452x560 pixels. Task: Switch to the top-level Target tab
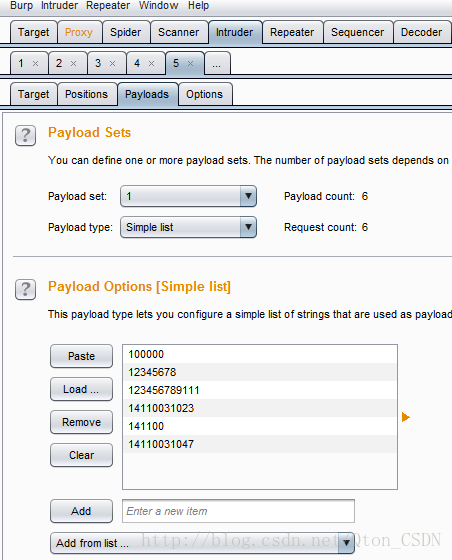[x=34, y=32]
